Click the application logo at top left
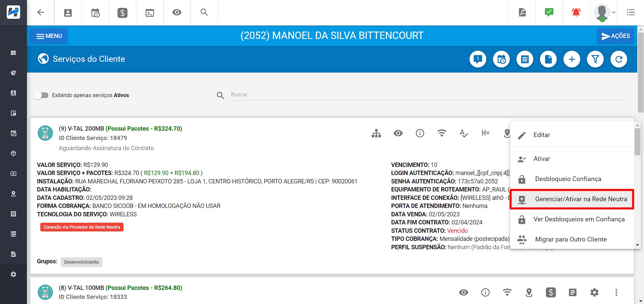The width and height of the screenshot is (644, 304). click(x=13, y=12)
